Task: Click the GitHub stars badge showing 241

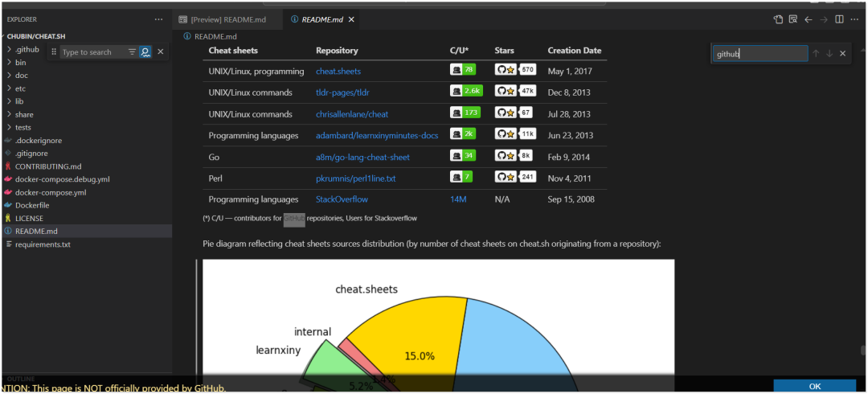Action: pos(515,177)
